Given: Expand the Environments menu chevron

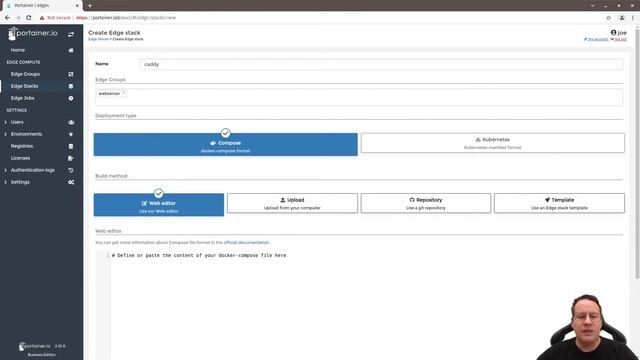Looking at the screenshot, I should (x=5, y=134).
